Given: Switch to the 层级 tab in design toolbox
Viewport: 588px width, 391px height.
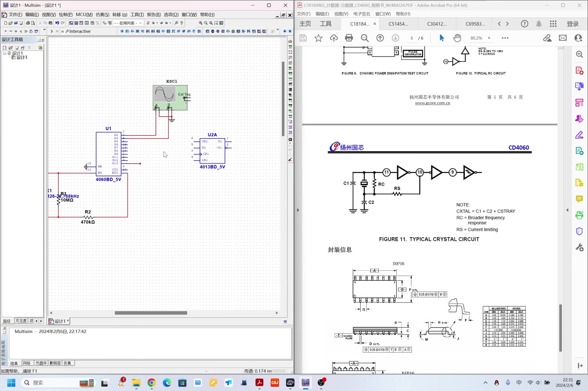Looking at the screenshot, I should [7, 321].
